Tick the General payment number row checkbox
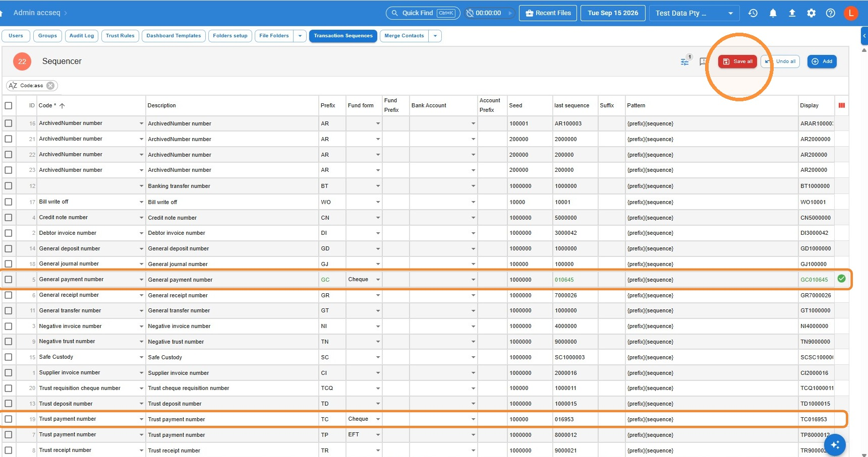 pyautogui.click(x=9, y=279)
